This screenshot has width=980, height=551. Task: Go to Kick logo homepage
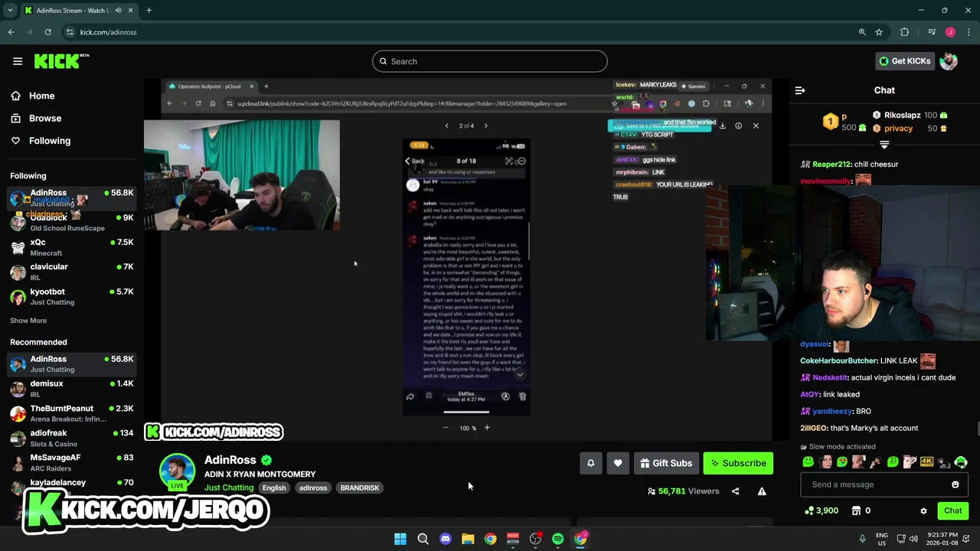coord(61,61)
